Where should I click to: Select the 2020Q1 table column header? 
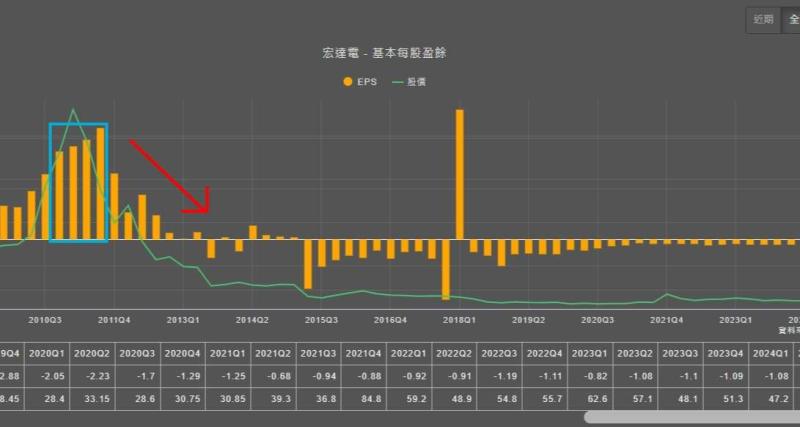[x=47, y=354]
